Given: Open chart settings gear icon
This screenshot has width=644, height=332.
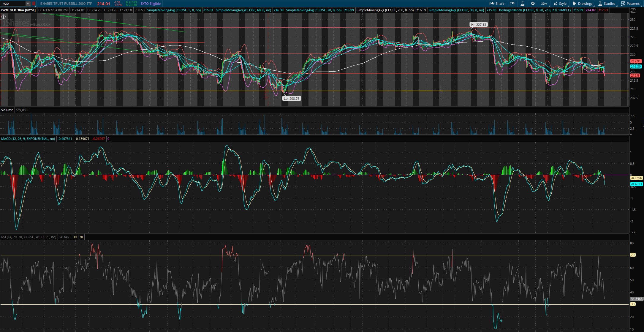Looking at the screenshot, I should tap(533, 4).
